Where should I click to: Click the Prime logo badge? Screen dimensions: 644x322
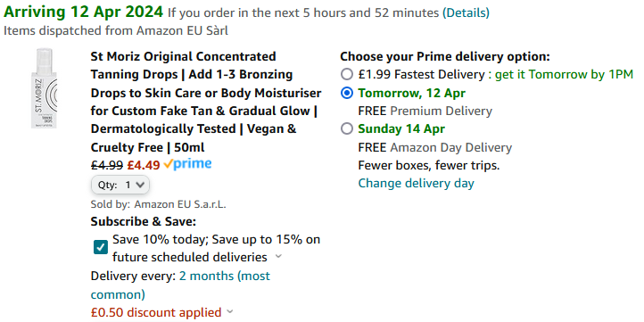[187, 164]
